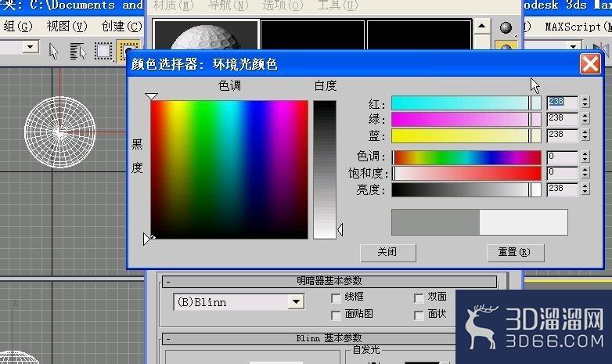Image resolution: width=612 pixels, height=364 pixels.
Task: Toggle the 面贴图 face map checkbox
Action: click(336, 315)
